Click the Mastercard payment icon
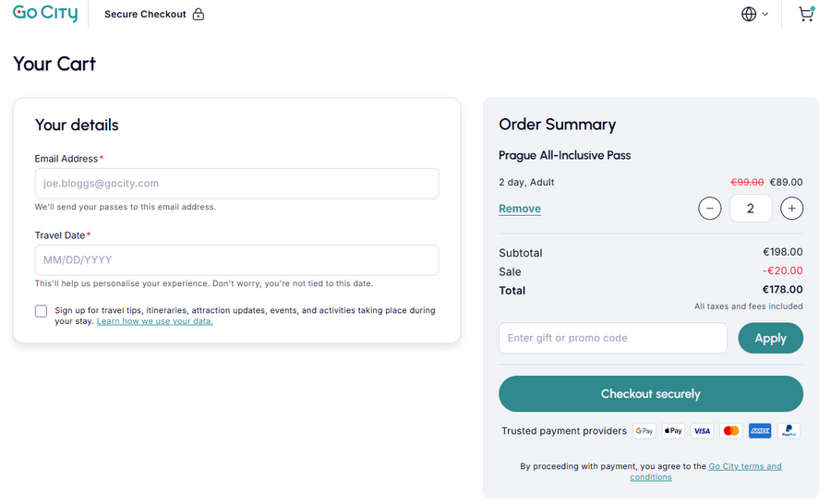The image size is (831, 504). tap(731, 431)
